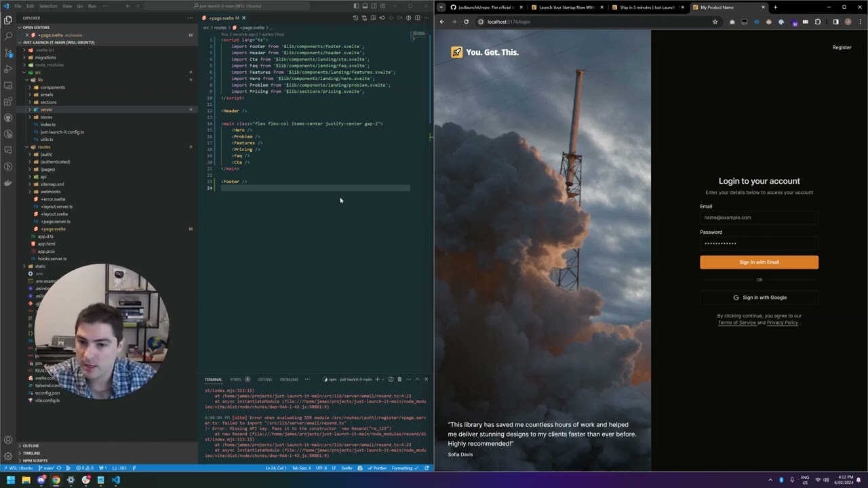The width and height of the screenshot is (868, 488).
Task: Click the Email input field
Action: 759,218
